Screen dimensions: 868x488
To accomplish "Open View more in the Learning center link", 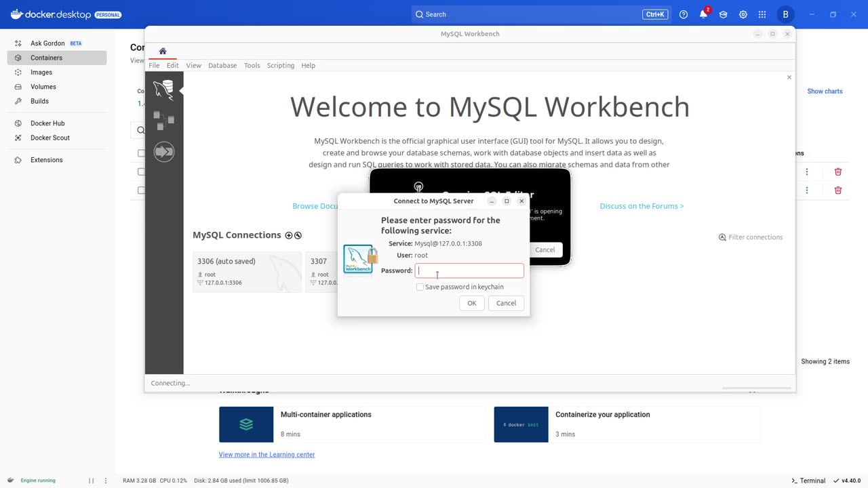I will 267,455.
